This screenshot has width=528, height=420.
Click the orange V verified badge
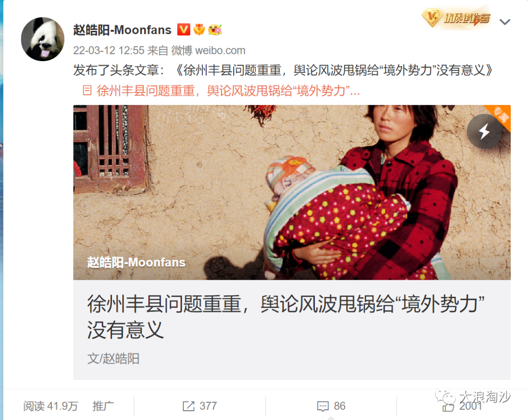pyautogui.click(x=183, y=30)
